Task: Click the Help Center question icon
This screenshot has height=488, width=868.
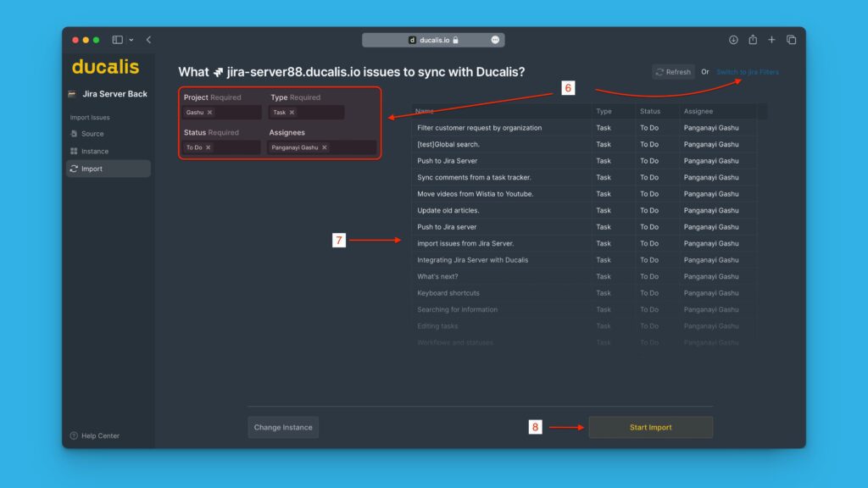Action: [x=74, y=436]
